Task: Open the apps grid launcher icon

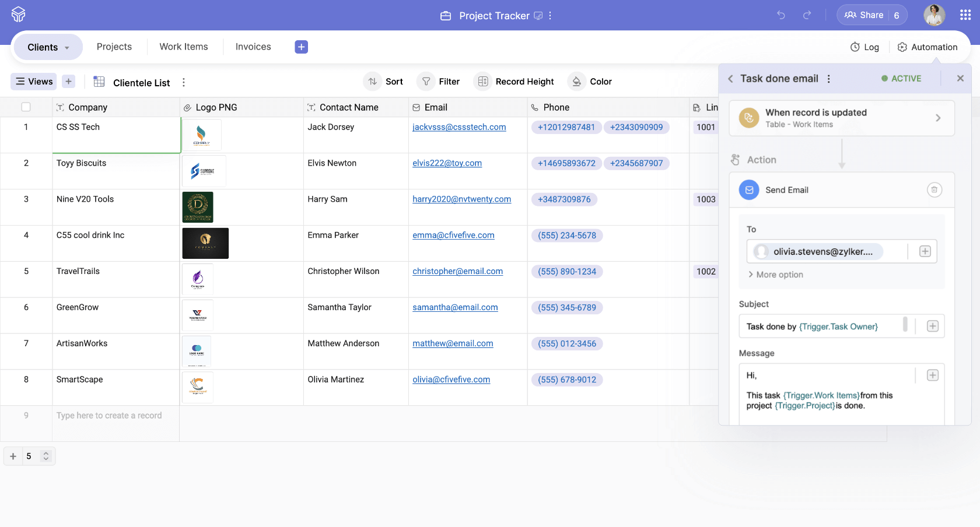Action: coord(965,15)
